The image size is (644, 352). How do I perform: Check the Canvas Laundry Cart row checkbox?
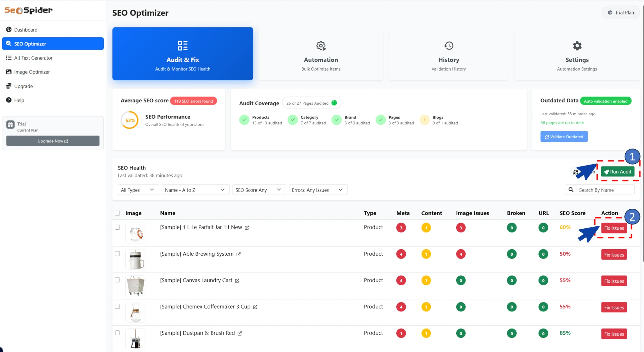coord(117,280)
